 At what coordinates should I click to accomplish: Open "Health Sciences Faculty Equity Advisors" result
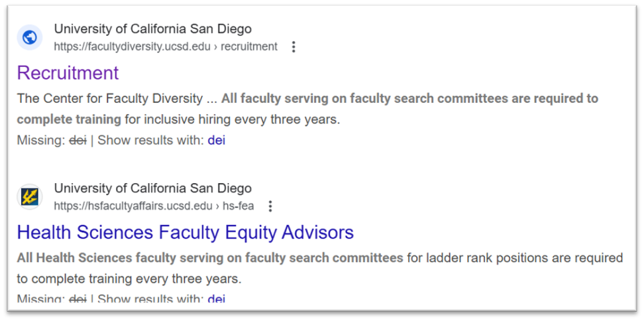tap(185, 232)
